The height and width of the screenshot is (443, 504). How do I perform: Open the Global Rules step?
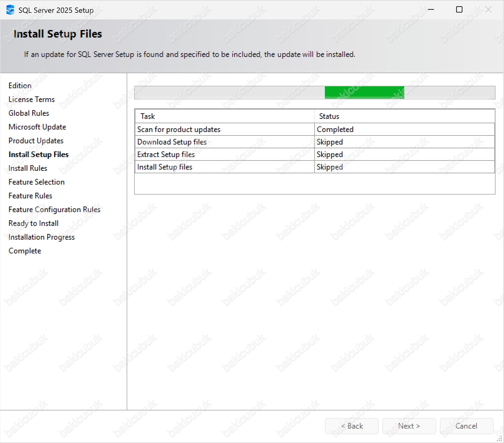pos(29,113)
